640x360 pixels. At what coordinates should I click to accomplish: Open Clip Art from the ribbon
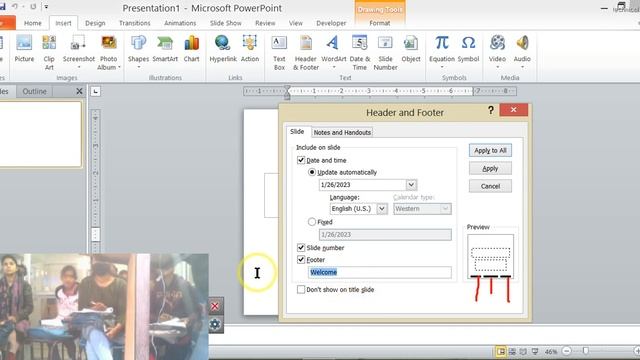click(x=49, y=52)
